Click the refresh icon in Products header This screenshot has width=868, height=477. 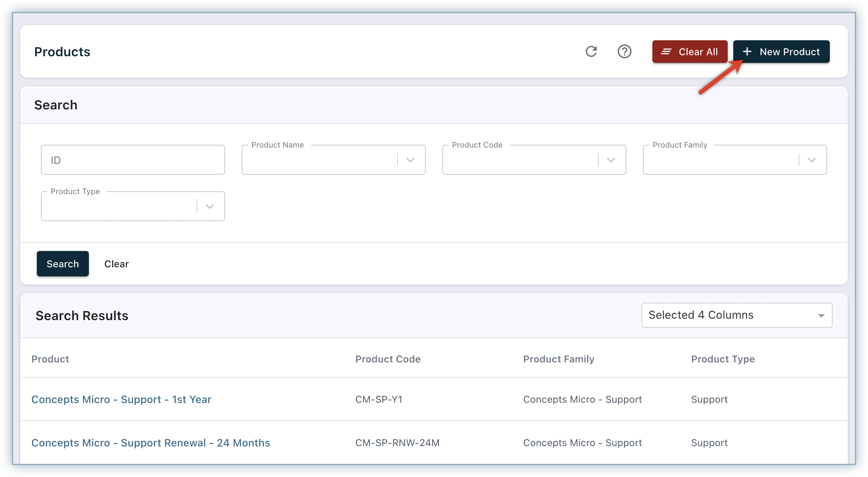(x=591, y=51)
